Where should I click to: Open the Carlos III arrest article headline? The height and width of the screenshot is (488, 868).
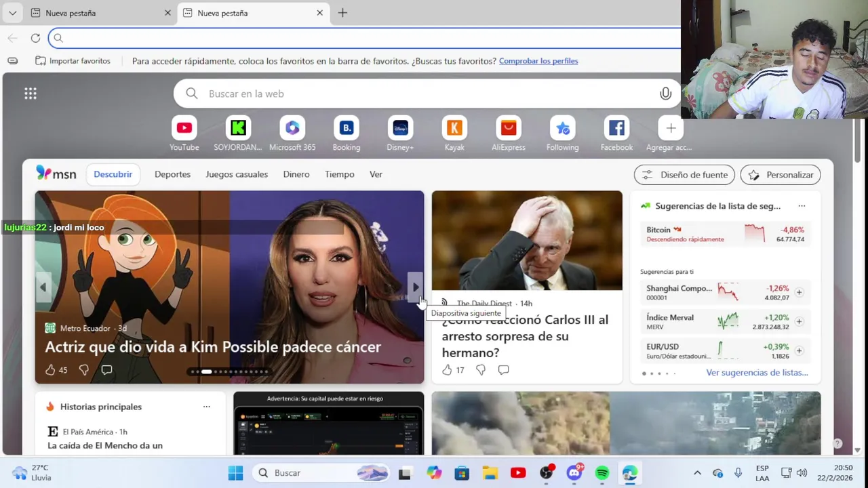coord(525,336)
